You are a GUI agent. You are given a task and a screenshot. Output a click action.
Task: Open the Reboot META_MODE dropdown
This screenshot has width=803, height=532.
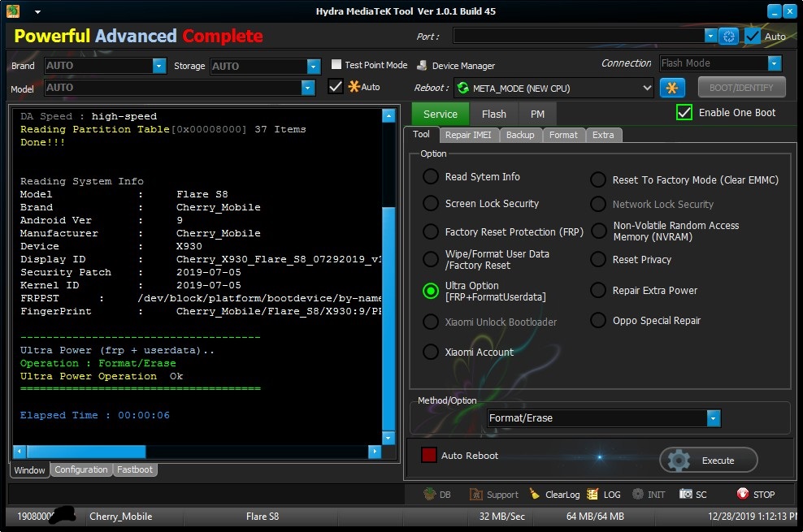click(x=647, y=88)
